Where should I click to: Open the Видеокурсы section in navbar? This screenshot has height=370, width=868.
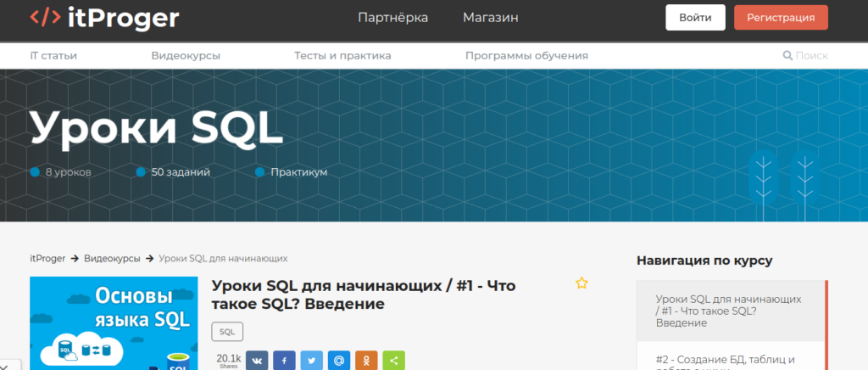pos(186,56)
